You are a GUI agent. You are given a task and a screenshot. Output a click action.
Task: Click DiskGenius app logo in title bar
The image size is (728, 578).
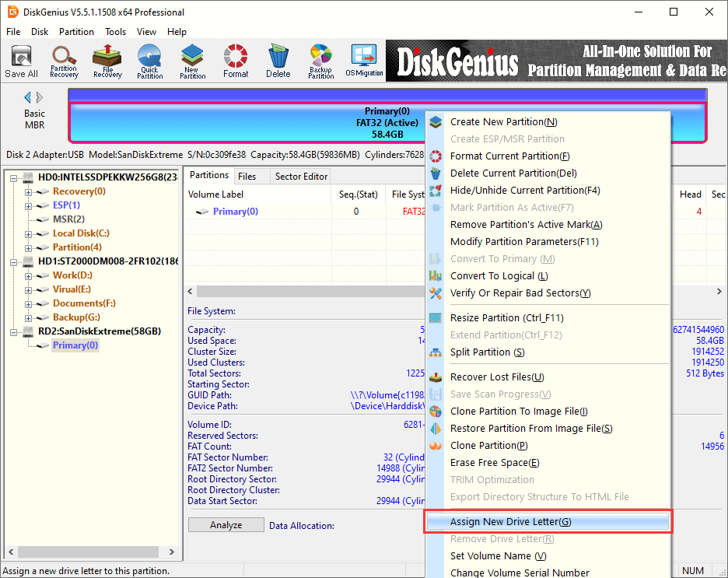pos(13,12)
